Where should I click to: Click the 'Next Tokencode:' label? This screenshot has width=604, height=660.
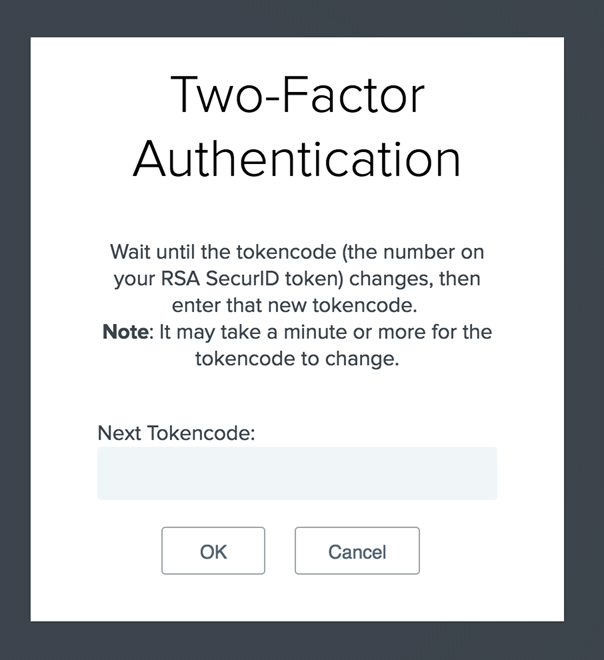(x=177, y=433)
